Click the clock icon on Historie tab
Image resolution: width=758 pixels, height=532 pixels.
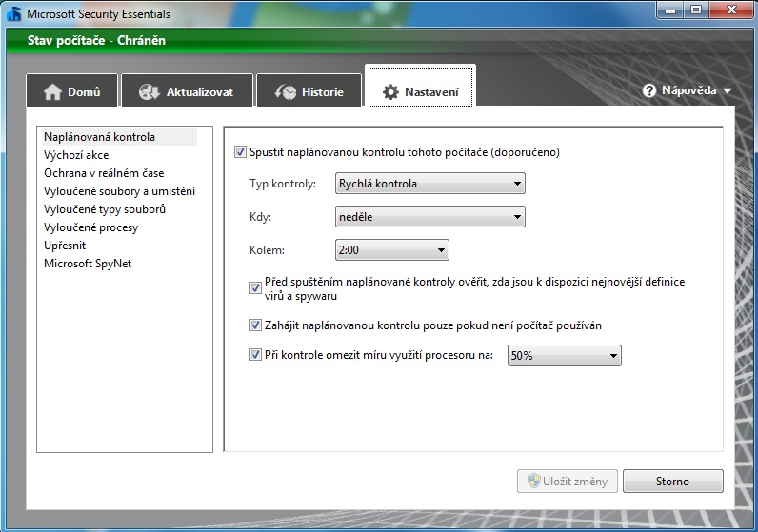click(x=286, y=91)
